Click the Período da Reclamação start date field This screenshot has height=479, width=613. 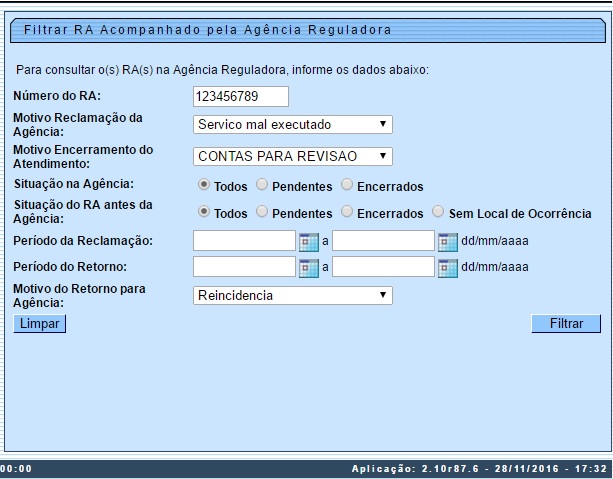[x=244, y=241]
